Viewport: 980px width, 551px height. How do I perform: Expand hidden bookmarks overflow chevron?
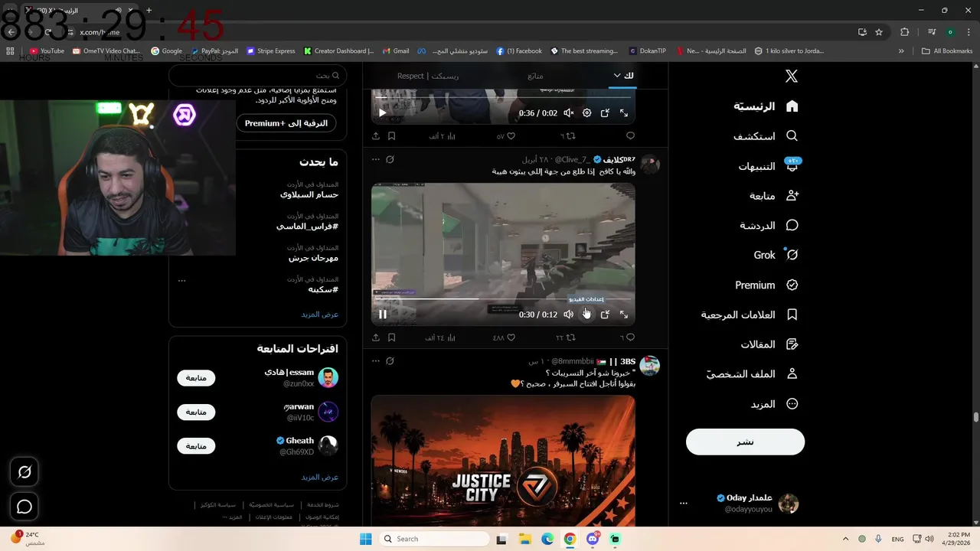(901, 51)
